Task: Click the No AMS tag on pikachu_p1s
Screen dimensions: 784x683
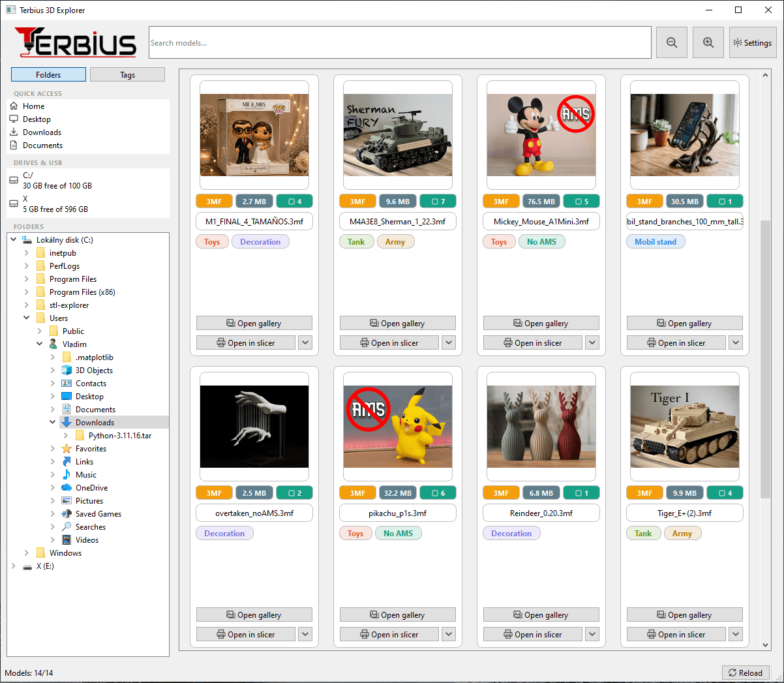Action: pos(398,533)
